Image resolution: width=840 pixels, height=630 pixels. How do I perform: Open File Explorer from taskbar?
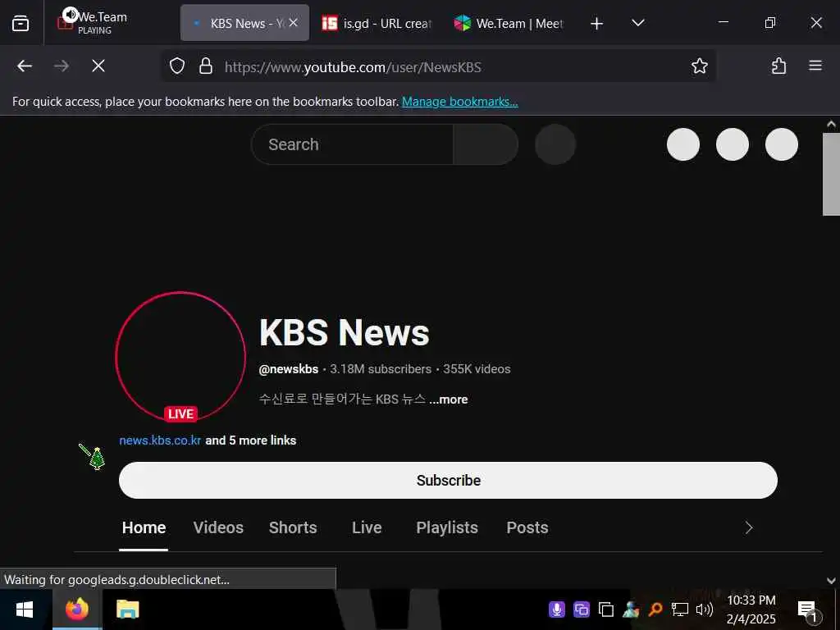point(127,609)
